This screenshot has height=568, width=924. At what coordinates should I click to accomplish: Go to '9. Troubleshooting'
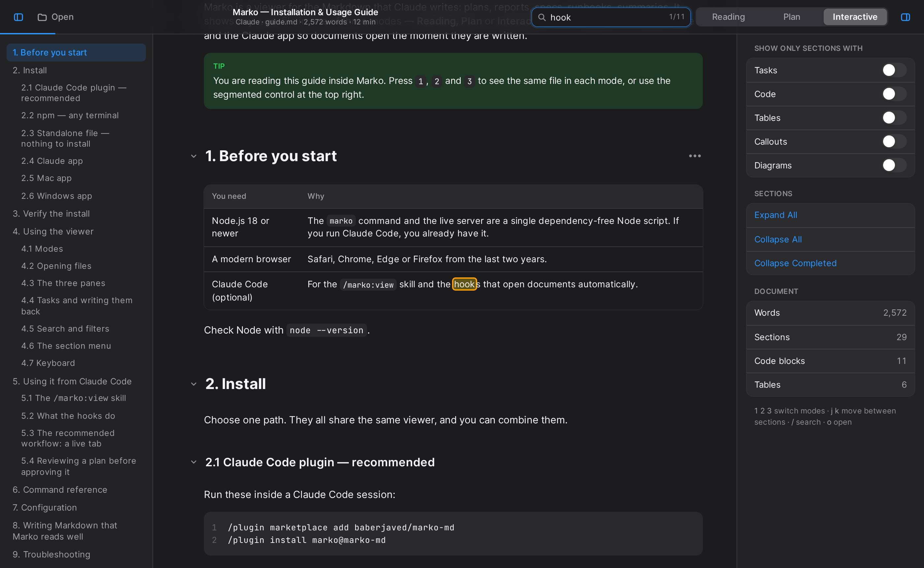coord(76,554)
